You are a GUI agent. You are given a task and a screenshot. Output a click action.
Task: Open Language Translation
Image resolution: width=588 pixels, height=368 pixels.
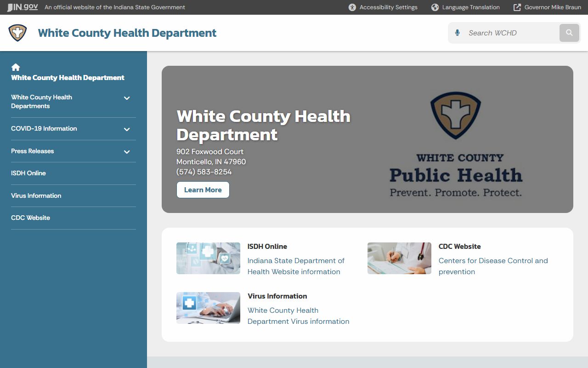point(465,7)
